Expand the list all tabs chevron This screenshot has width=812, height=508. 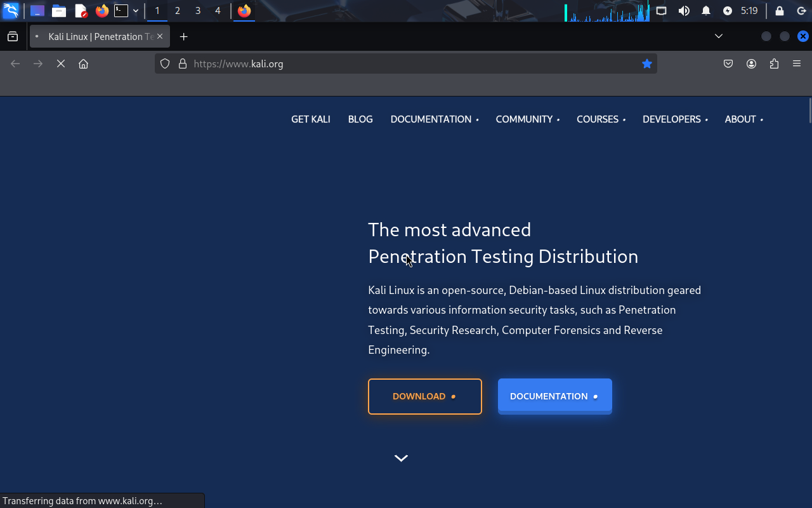719,36
